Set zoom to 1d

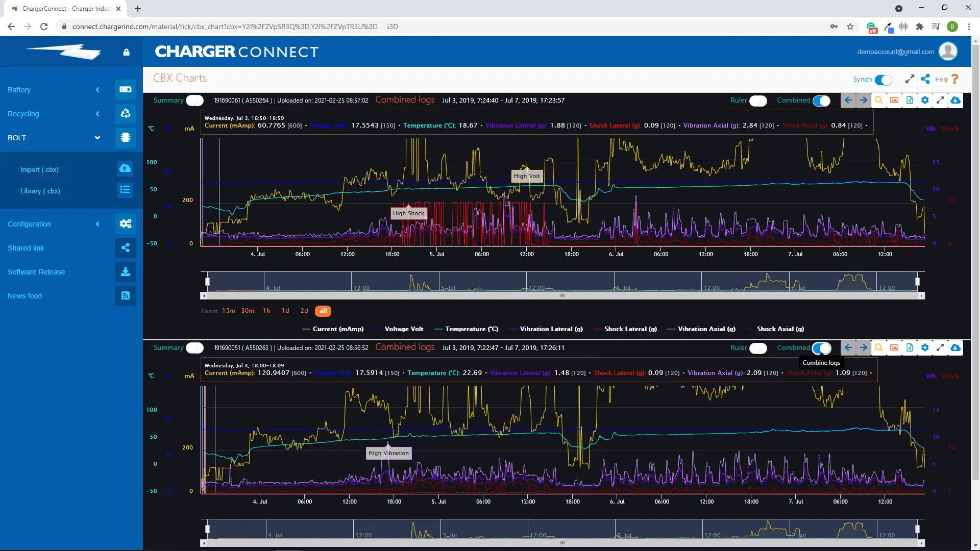click(x=285, y=311)
